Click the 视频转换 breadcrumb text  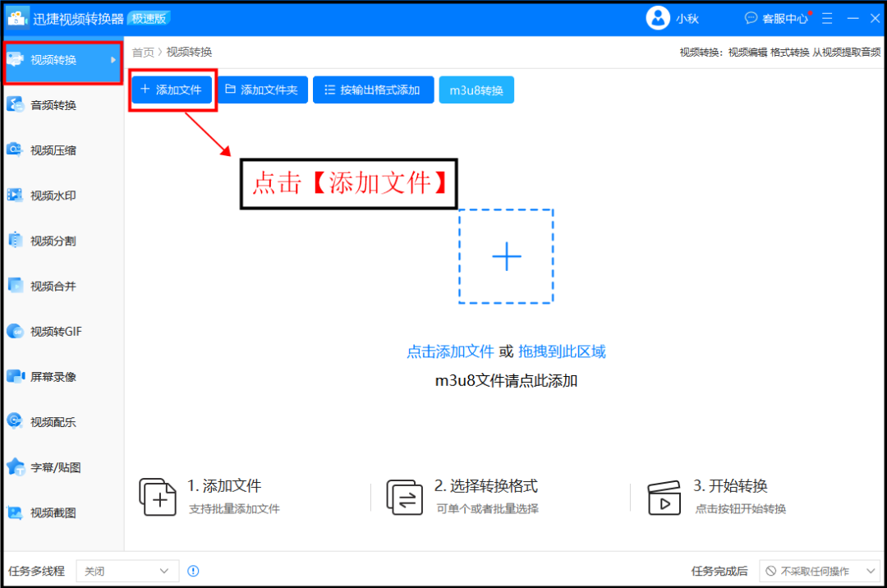(x=190, y=52)
